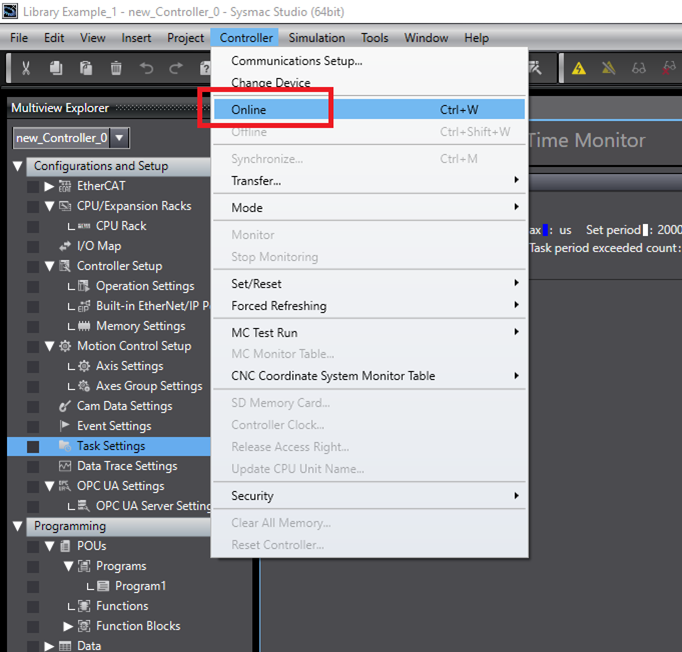Collapse the Motion Control Setup node
The height and width of the screenshot is (652, 682).
pos(50,346)
